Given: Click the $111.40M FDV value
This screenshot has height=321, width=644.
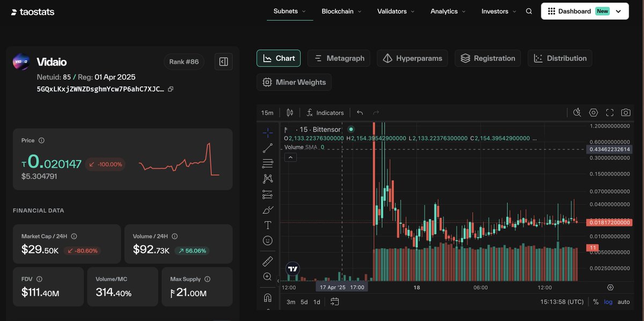Looking at the screenshot, I should [40, 293].
